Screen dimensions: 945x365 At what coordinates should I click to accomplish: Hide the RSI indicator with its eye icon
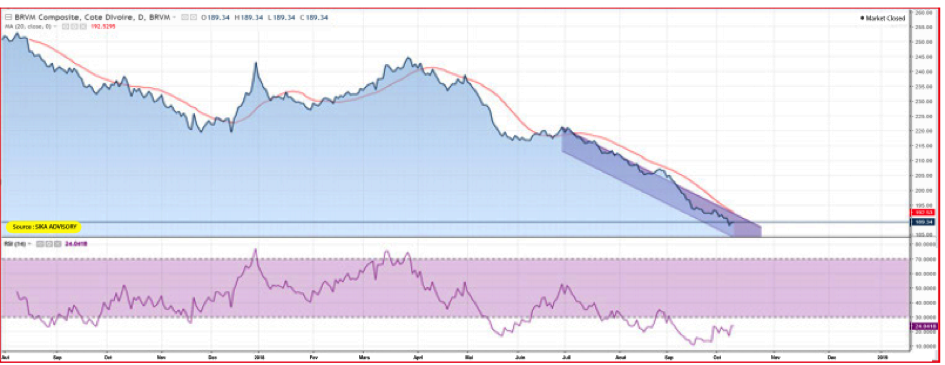coord(39,244)
